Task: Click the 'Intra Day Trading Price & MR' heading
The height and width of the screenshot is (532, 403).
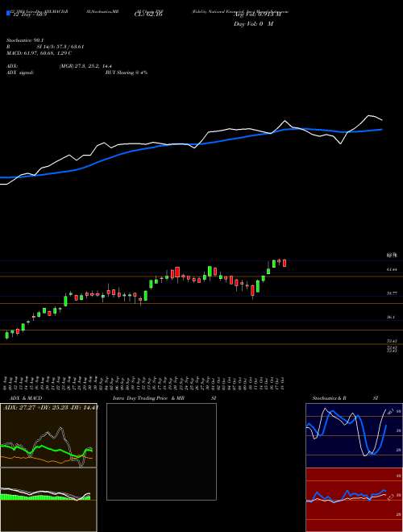Action: pyautogui.click(x=148, y=398)
